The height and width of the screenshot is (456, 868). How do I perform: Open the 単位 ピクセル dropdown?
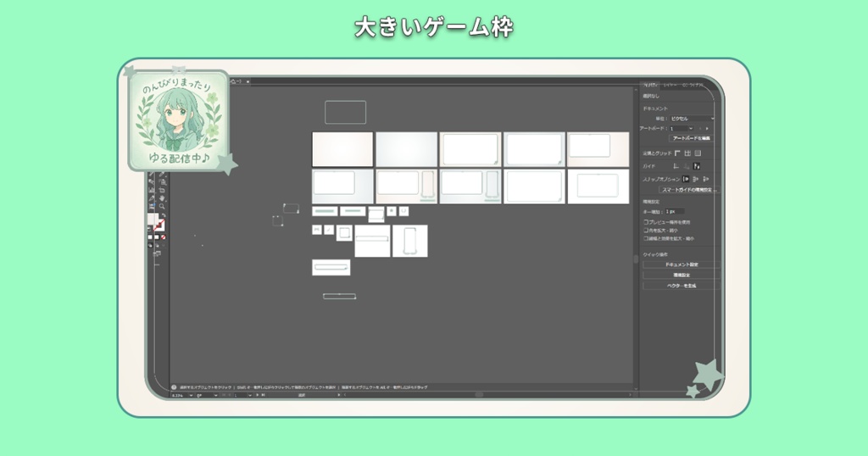(x=692, y=119)
